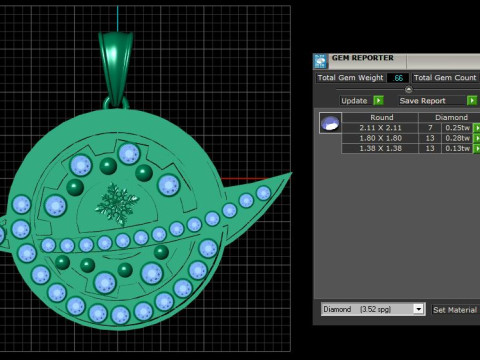Open the Diamond material dropdown
Screen dimensions: 480x360
click(419, 309)
